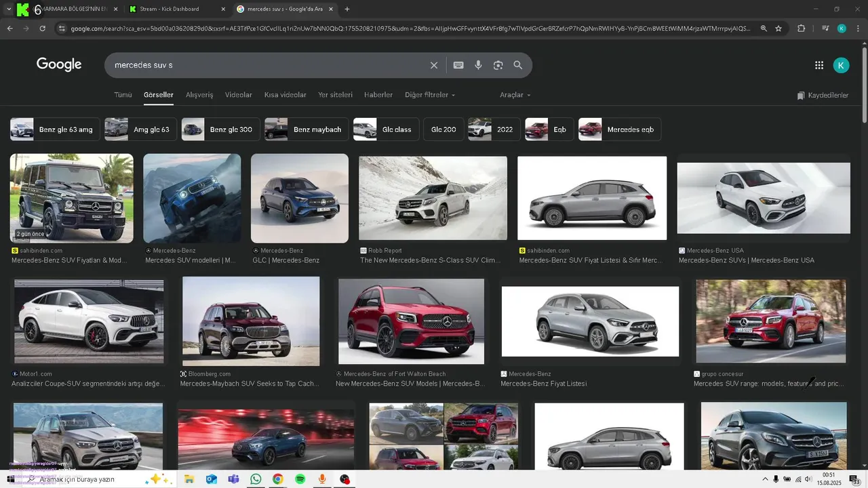Select the Glc class chip
Viewport: 868px width, 488px height.
click(386, 129)
